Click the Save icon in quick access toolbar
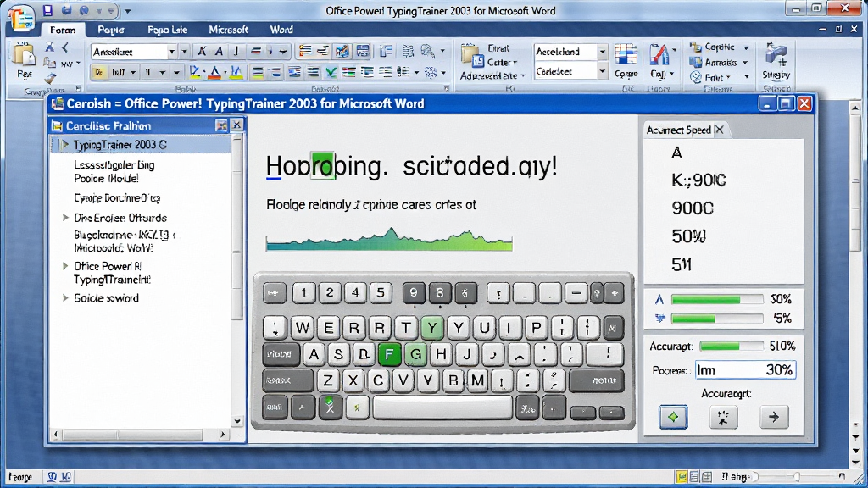This screenshot has height=488, width=868. coord(47,10)
